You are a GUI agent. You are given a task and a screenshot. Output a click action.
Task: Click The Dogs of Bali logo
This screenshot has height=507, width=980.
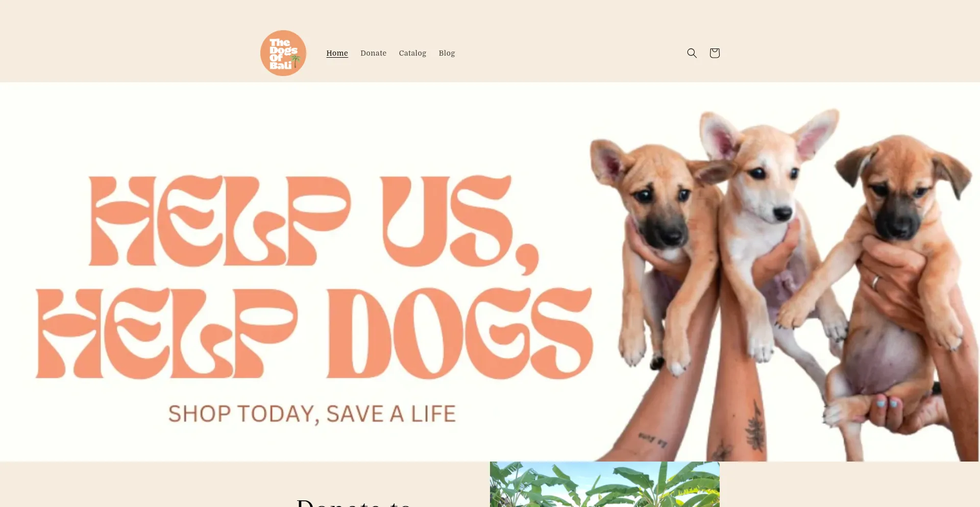click(x=283, y=53)
